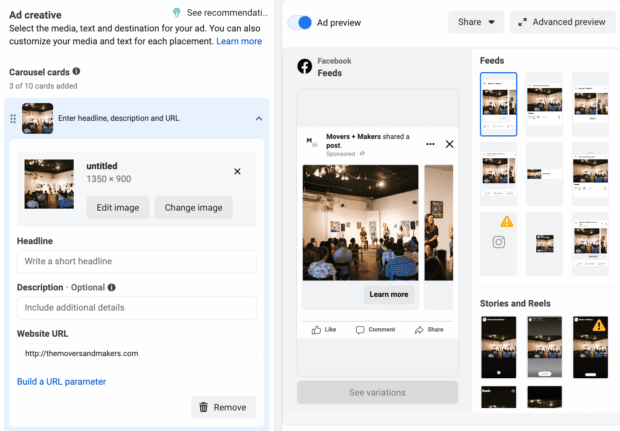Open the Share dropdown menu

click(476, 22)
